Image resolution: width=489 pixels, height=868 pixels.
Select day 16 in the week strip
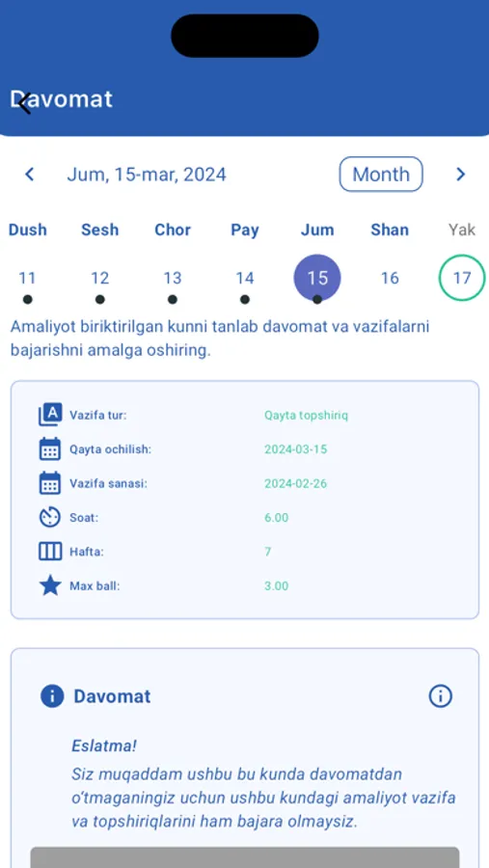pyautogui.click(x=390, y=278)
